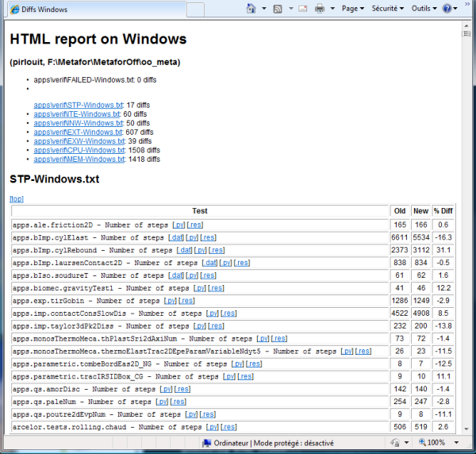Expand the RSS feeds dropdown arrow
Viewport: 476px width, 454px height.
[290, 9]
